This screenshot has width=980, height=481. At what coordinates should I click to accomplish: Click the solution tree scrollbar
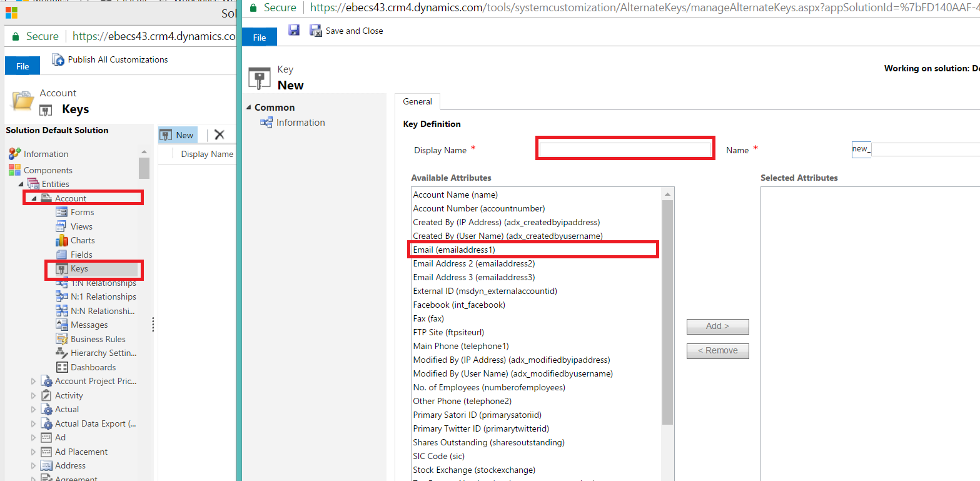[x=144, y=169]
